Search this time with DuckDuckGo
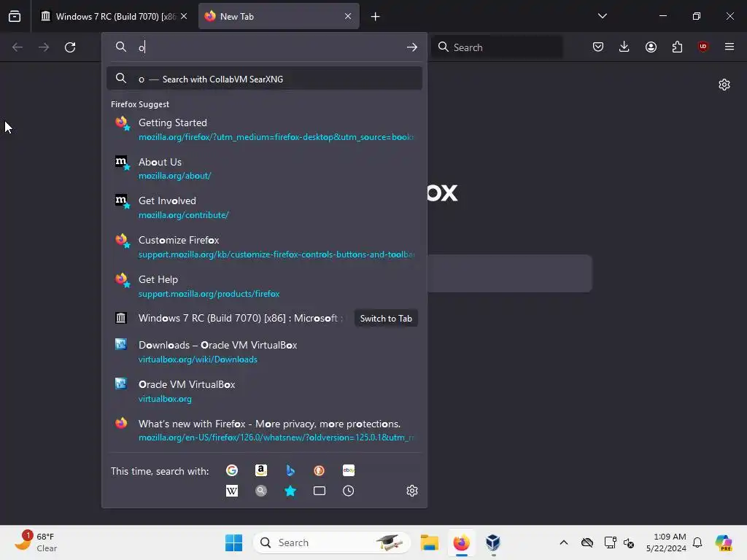Screen dimensions: 747x560 click(x=320, y=470)
